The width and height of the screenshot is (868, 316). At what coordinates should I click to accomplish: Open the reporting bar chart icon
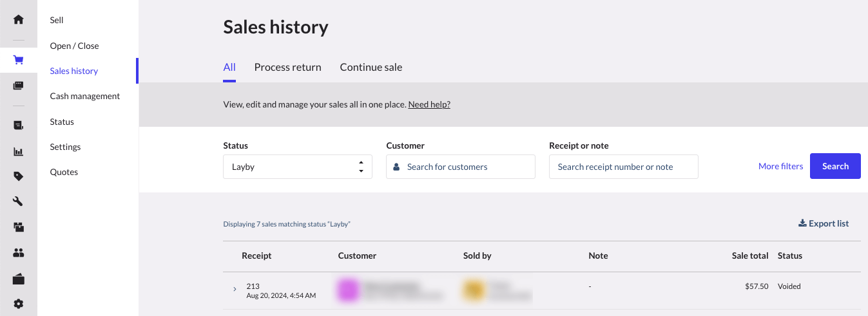coord(18,152)
